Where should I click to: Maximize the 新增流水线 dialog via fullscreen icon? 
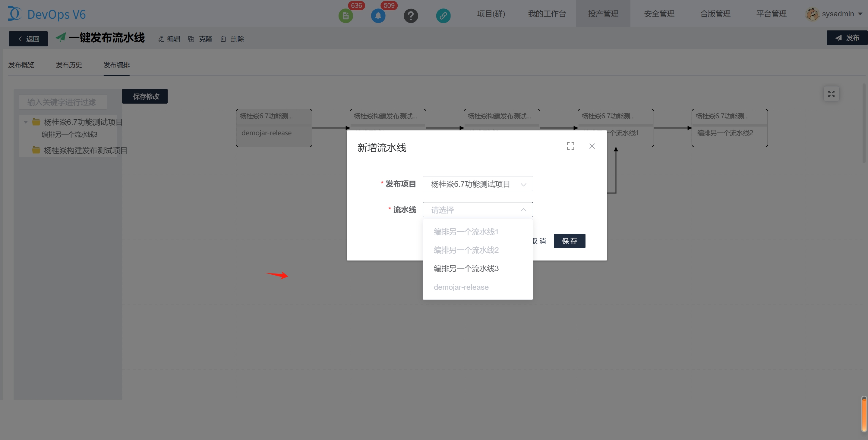click(x=570, y=146)
